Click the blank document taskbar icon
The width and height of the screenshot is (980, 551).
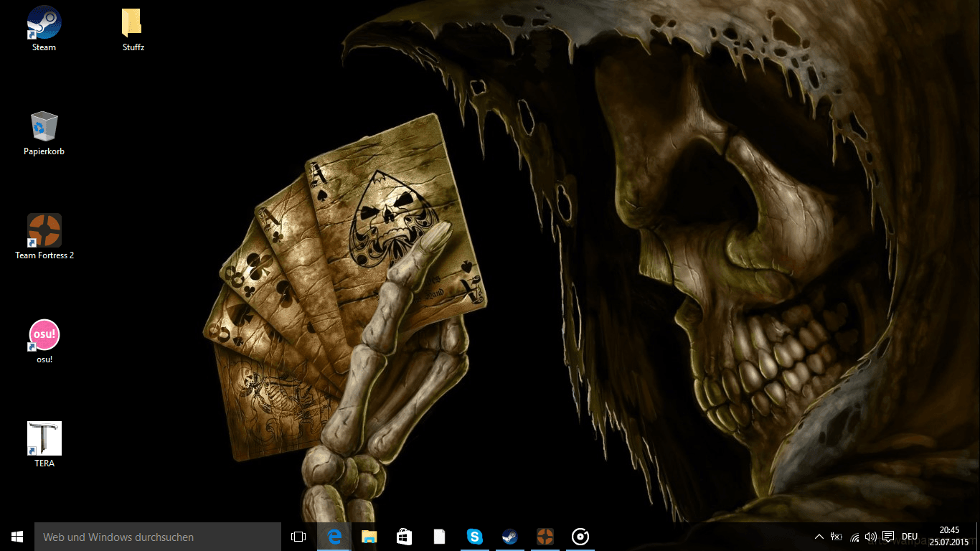(x=439, y=537)
